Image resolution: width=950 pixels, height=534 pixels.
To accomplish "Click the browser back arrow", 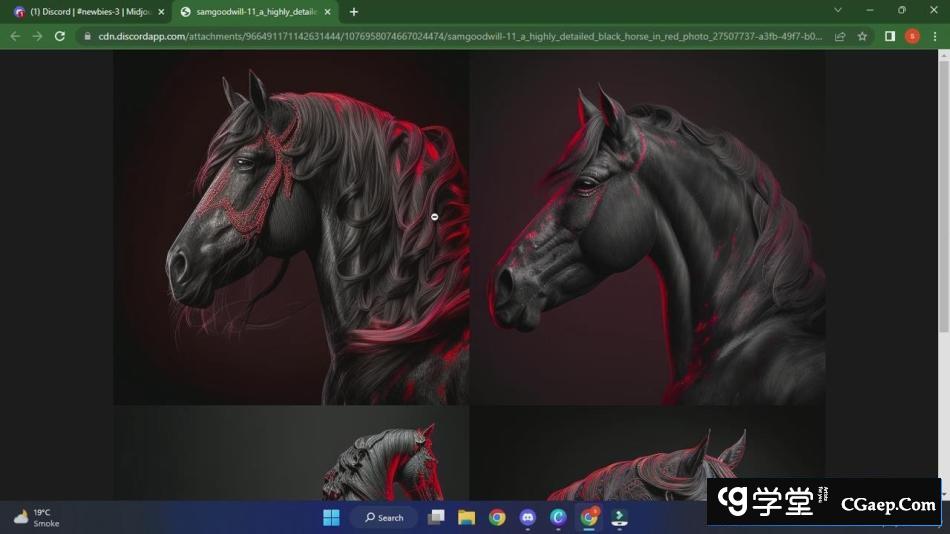I will click(x=15, y=36).
